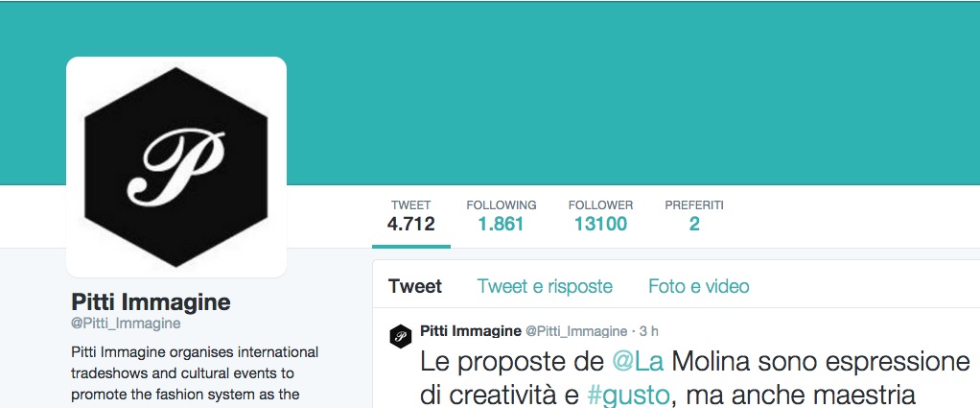The height and width of the screenshot is (408, 980).
Task: Click the Pitti Immagine profile name heading
Action: point(151,302)
